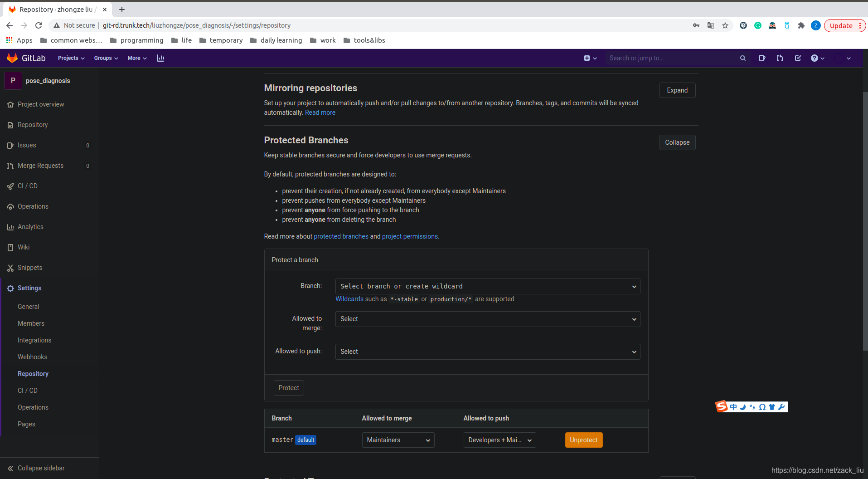Image resolution: width=868 pixels, height=479 pixels.
Task: Open the Groups dropdown menu
Action: coord(106,58)
